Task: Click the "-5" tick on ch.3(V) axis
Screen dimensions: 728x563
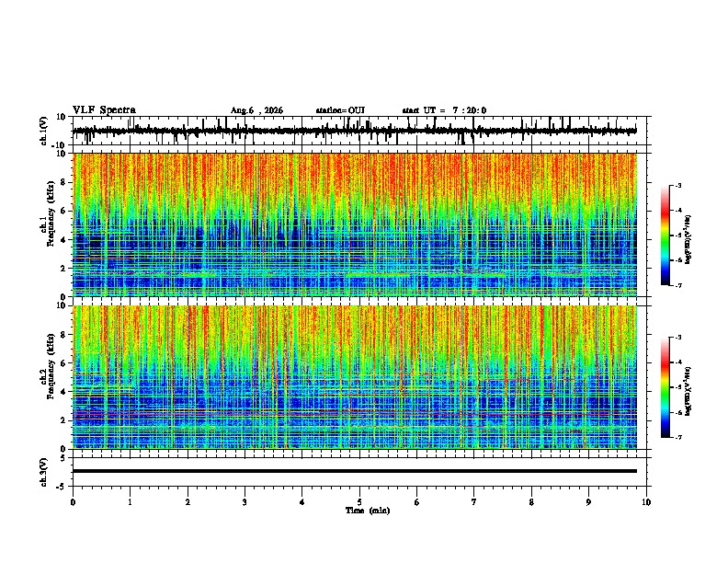Action: pos(62,487)
